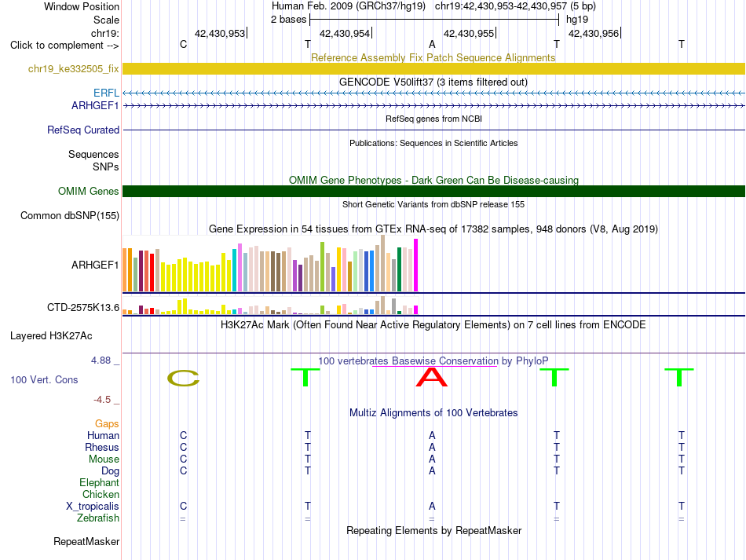Click the 'Click to complement -->' label
Image resolution: width=746 pixels, height=560 pixels.
(x=64, y=46)
